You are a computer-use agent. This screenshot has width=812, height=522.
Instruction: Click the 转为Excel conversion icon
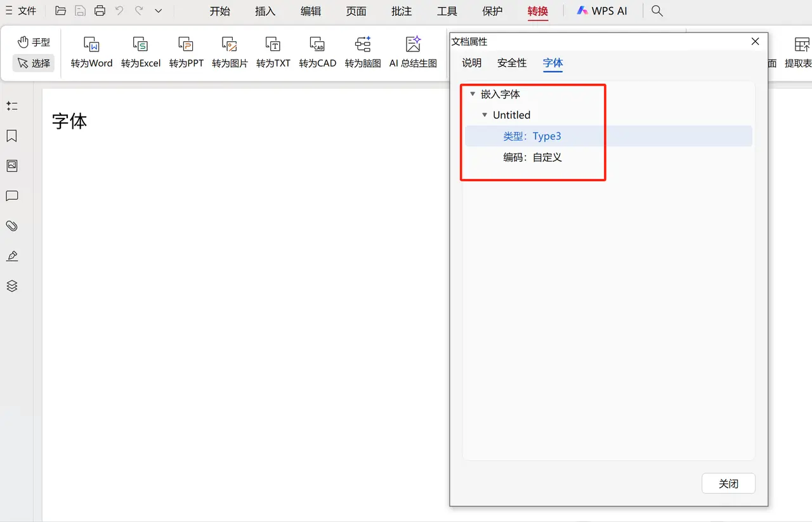click(x=140, y=52)
